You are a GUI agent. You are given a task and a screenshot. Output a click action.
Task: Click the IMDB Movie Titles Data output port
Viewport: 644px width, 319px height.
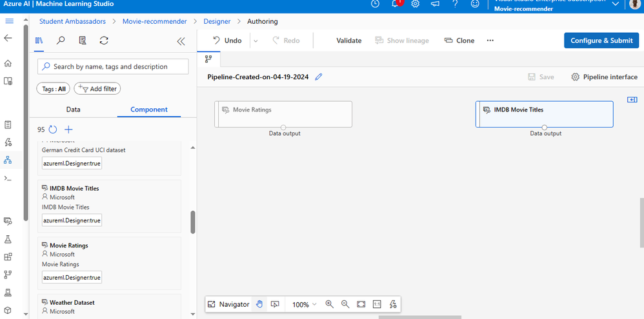click(x=545, y=128)
